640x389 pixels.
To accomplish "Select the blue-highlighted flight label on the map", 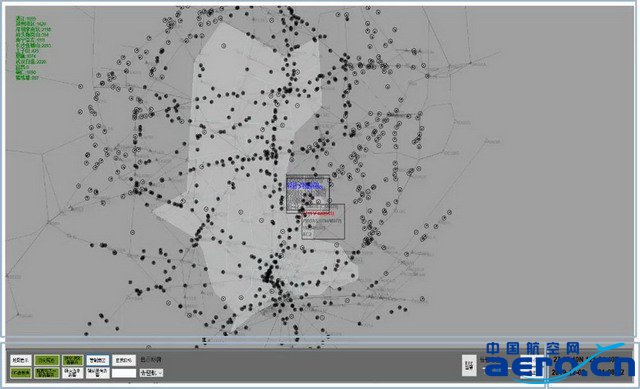I will [x=306, y=186].
